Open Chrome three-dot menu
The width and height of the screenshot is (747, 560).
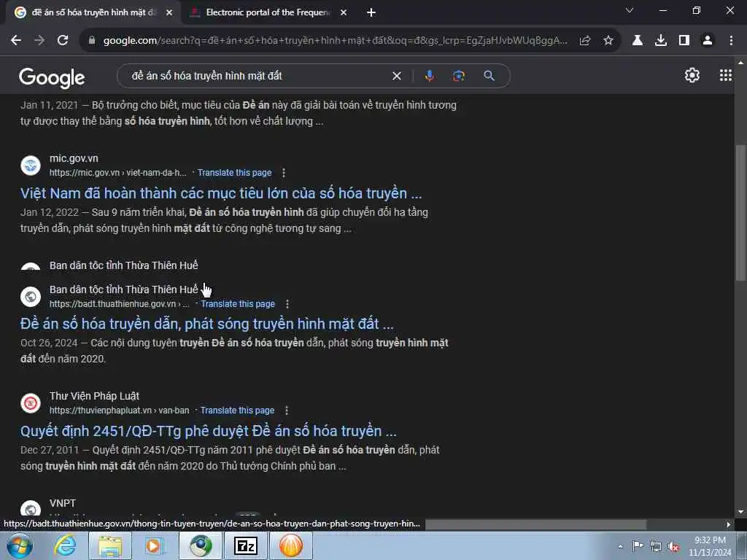point(731,41)
